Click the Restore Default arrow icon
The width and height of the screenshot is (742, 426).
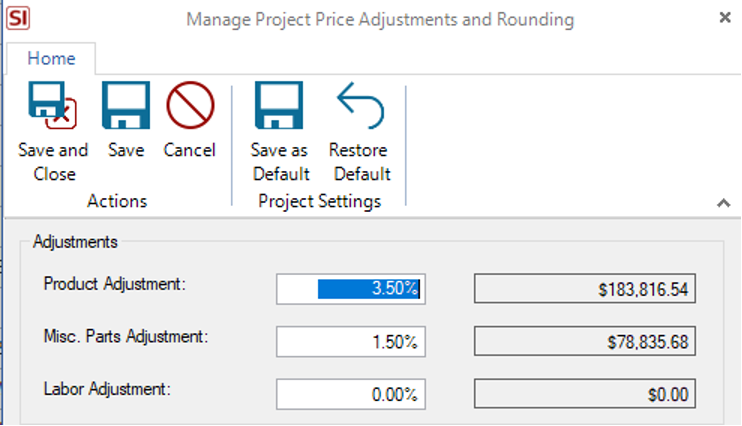361,105
